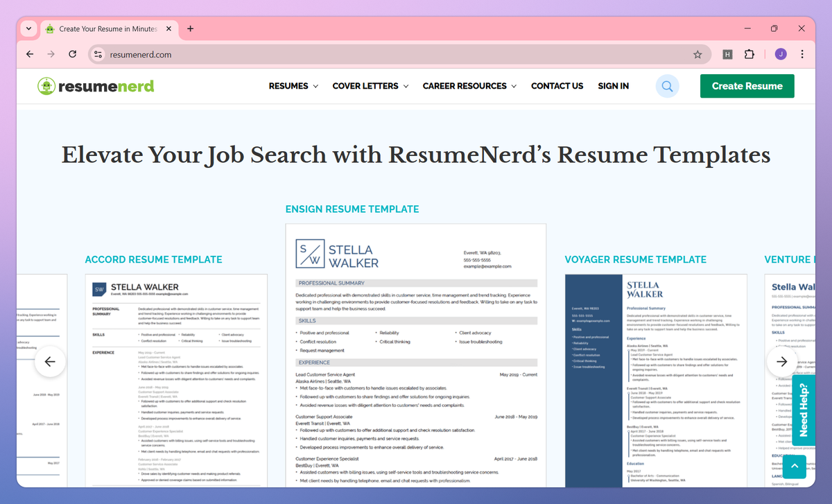Viewport: 832px width, 504px height.
Task: Click the SIGN IN link
Action: [x=613, y=86]
